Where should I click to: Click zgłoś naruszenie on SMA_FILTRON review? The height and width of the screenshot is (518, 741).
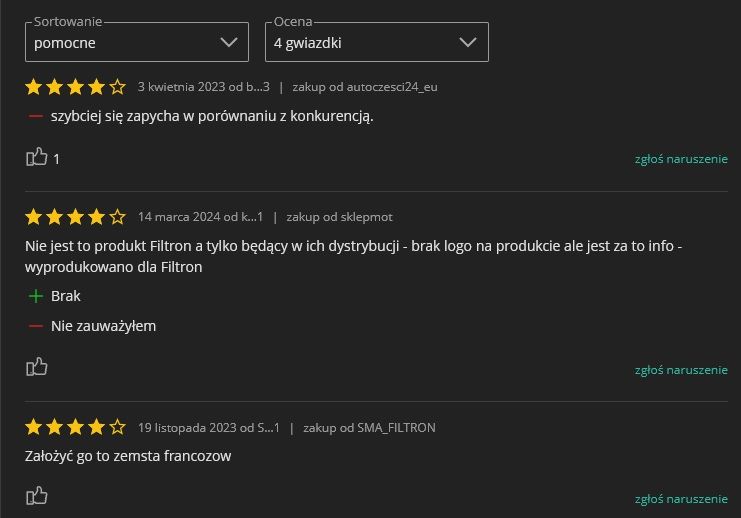[x=681, y=499]
